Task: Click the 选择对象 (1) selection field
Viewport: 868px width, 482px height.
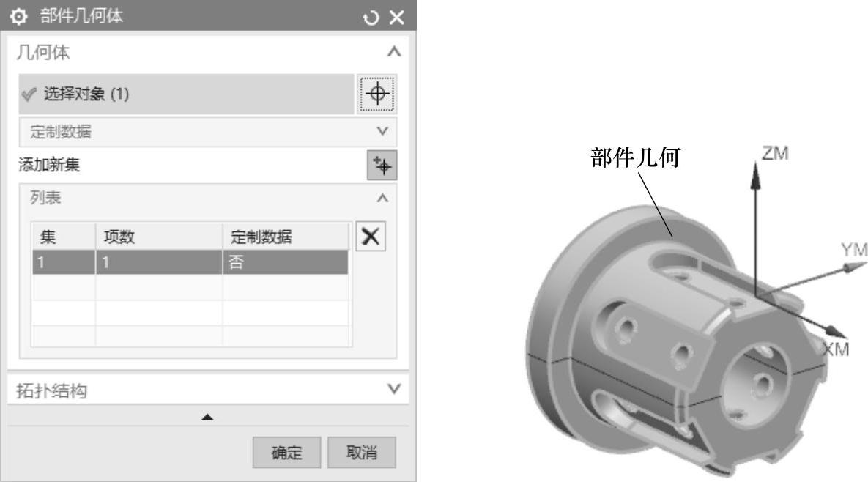Action: click(x=186, y=94)
